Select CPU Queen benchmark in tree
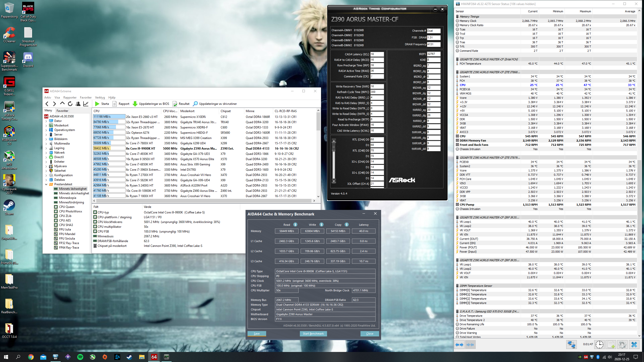This screenshot has width=644, height=362. click(x=67, y=207)
